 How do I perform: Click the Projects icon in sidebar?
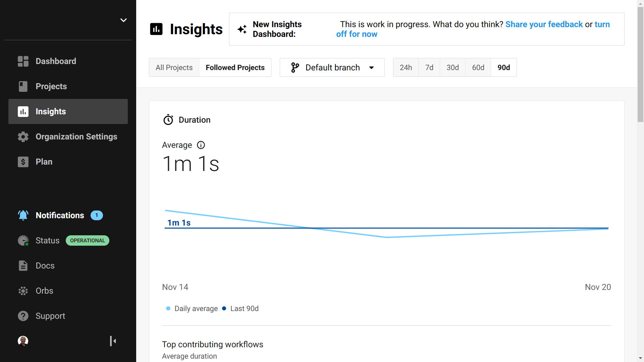coord(22,86)
